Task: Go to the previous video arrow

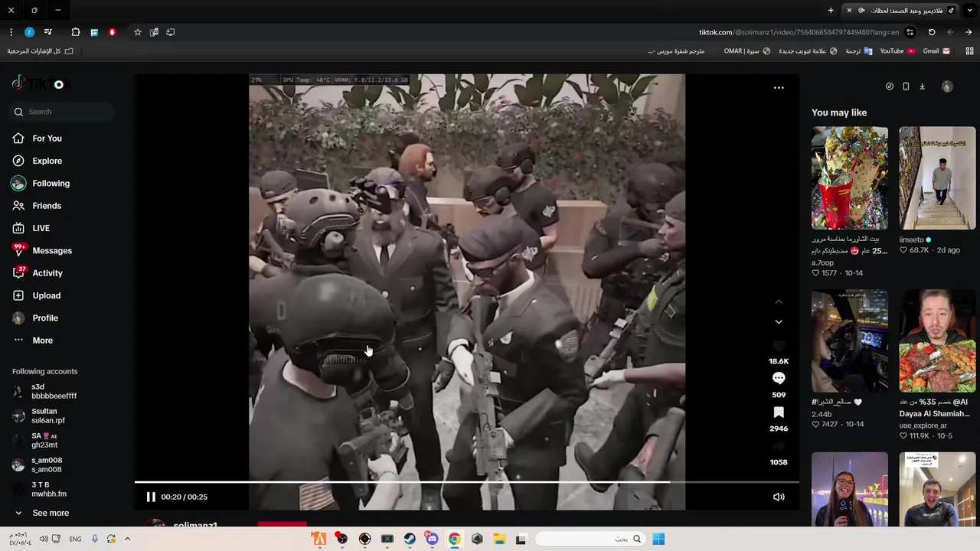Action: click(x=779, y=302)
